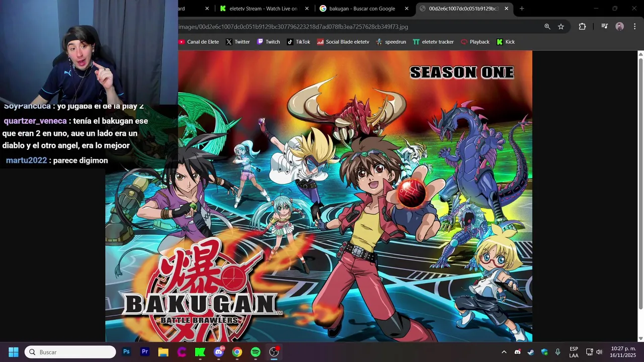This screenshot has width=644, height=362.
Task: Open Spotify from the taskbar
Action: tap(256, 352)
